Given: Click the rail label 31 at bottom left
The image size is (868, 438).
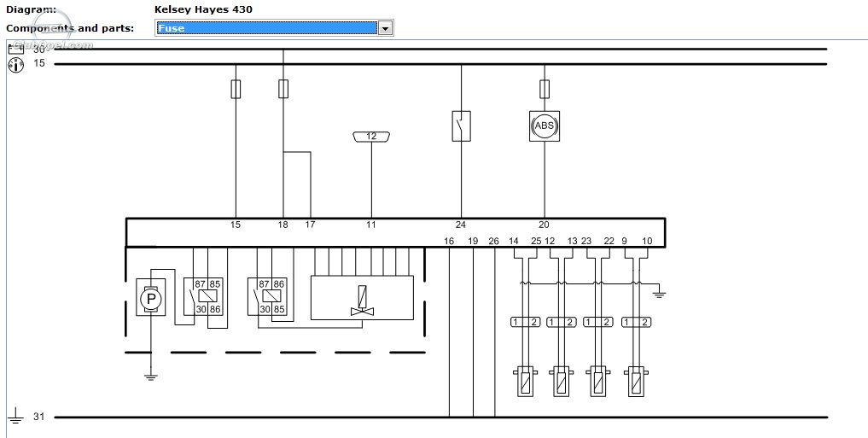Looking at the screenshot, I should point(38,417).
